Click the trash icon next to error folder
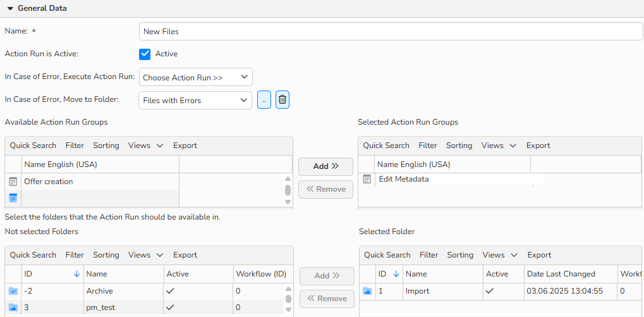This screenshot has height=317, width=644. pyautogui.click(x=283, y=100)
